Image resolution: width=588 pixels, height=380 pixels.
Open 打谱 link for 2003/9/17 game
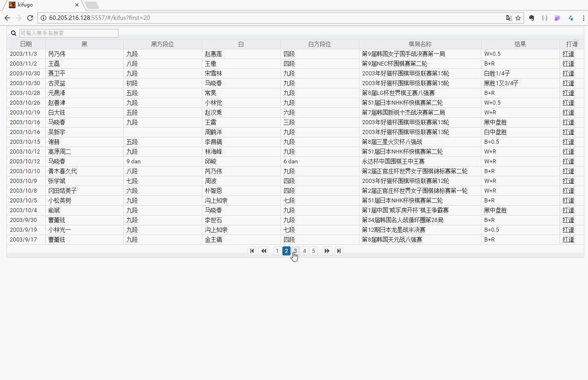(x=568, y=239)
